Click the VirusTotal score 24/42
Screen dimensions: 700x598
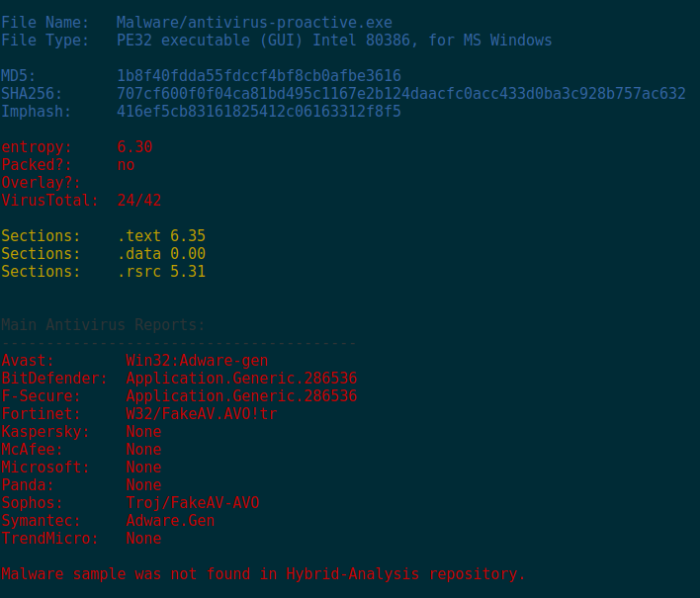[138, 201]
